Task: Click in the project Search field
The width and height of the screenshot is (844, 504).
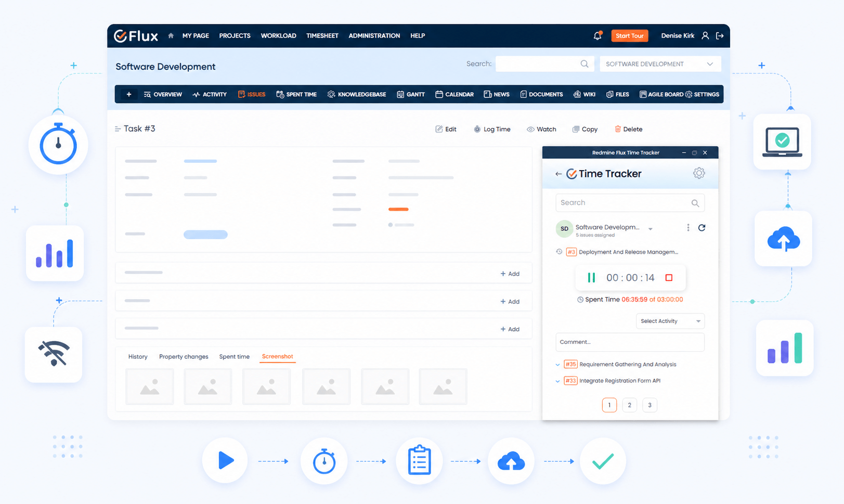Action: [544, 64]
